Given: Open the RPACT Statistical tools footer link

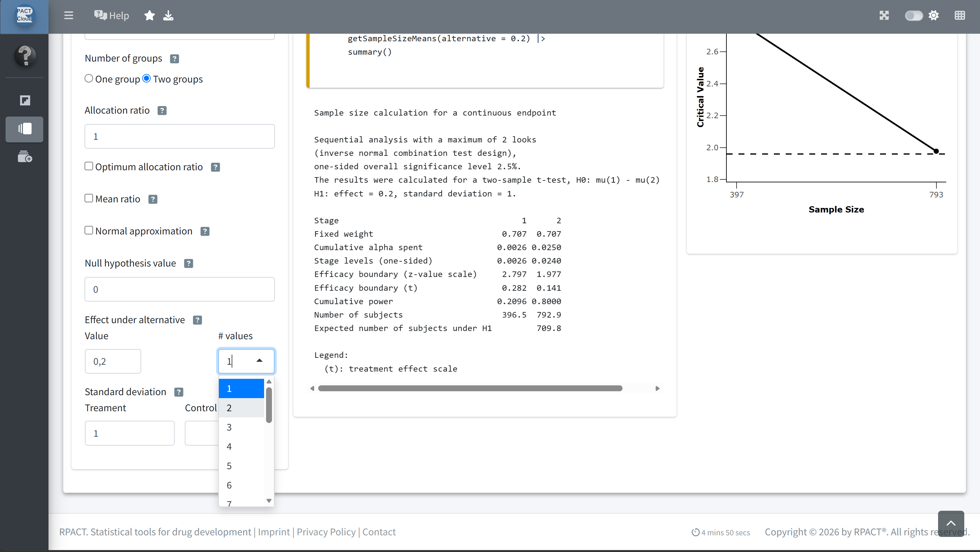Looking at the screenshot, I should click(155, 532).
